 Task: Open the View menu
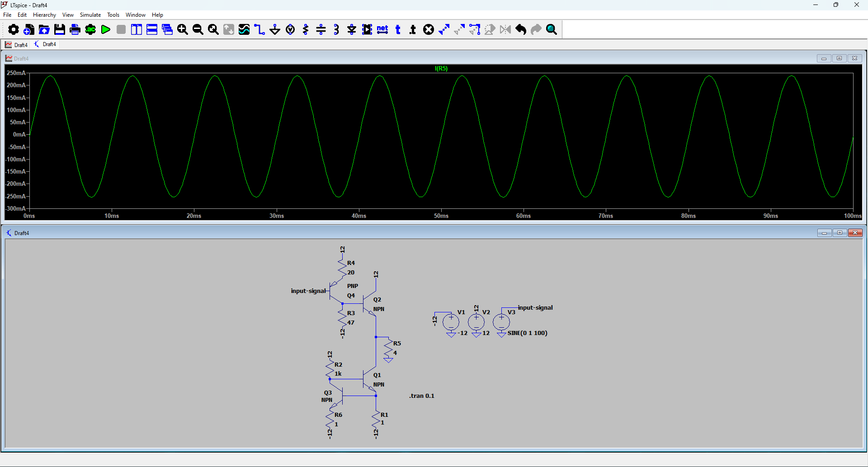[68, 15]
